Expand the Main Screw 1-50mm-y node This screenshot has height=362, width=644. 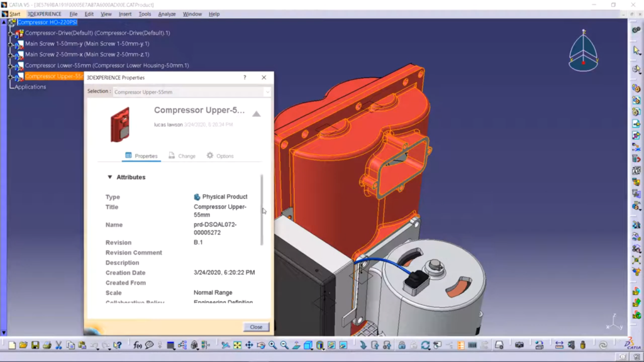pos(11,44)
